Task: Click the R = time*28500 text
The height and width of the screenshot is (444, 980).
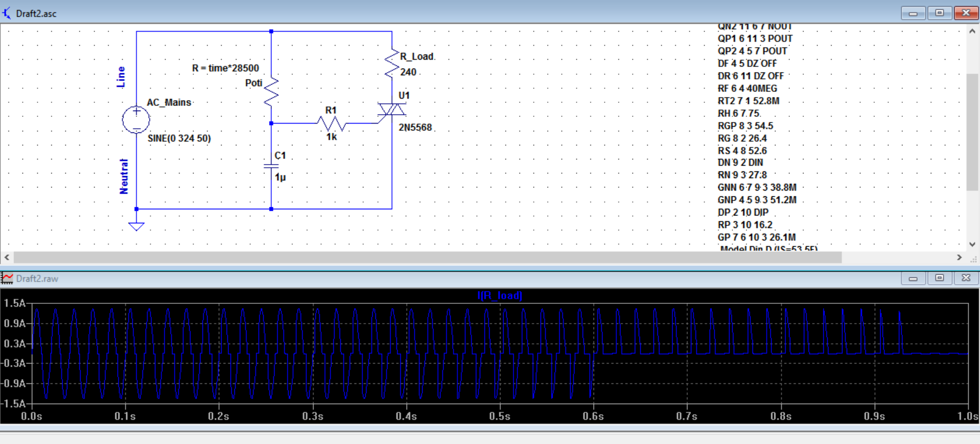Action: [x=225, y=68]
